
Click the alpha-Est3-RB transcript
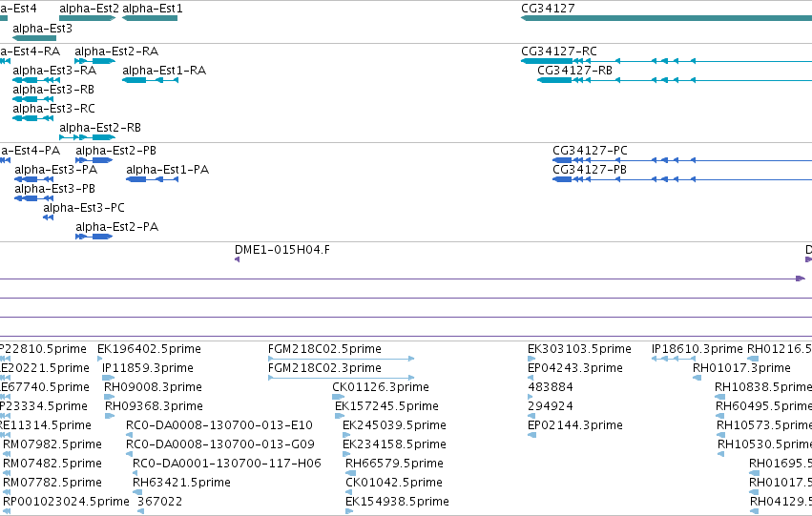[x=33, y=99]
